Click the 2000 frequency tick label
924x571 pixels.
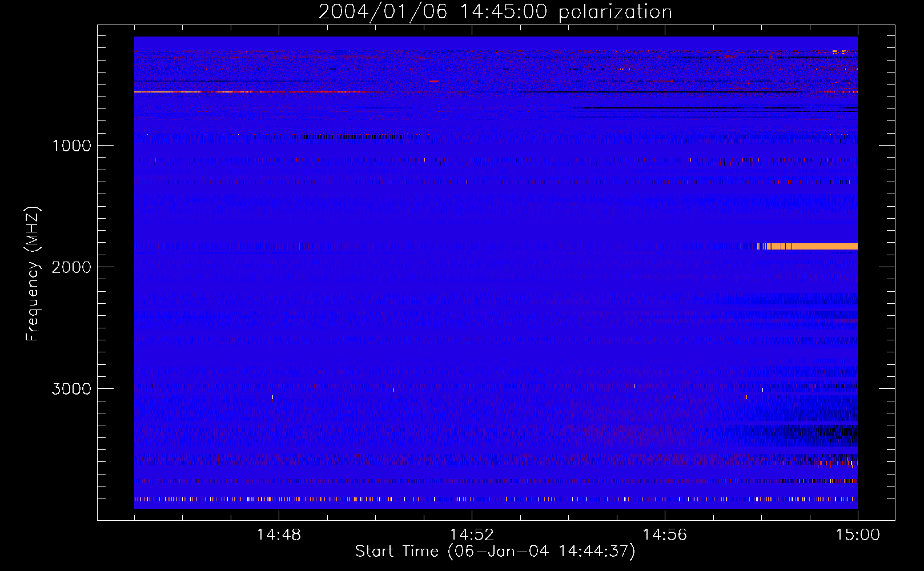[71, 267]
